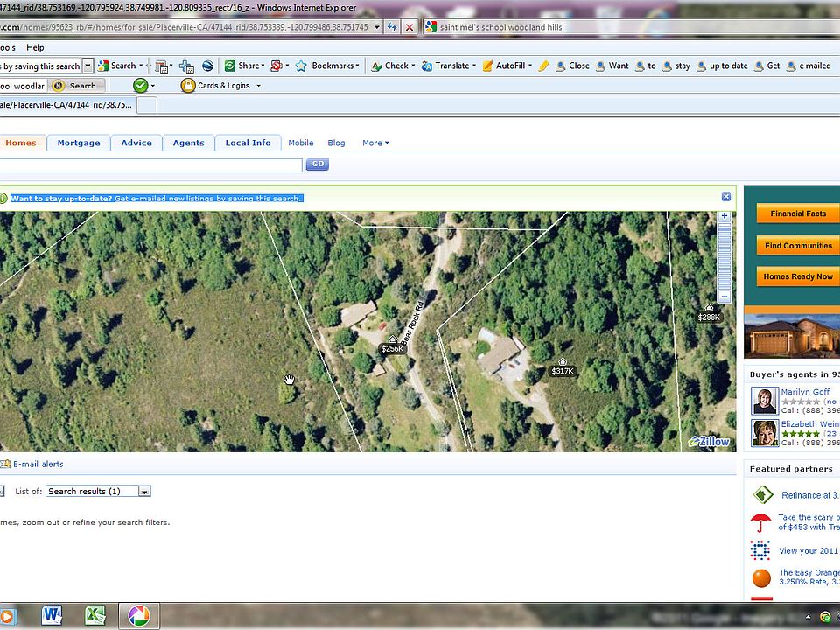Open the Share toolbar menu

pos(245,66)
